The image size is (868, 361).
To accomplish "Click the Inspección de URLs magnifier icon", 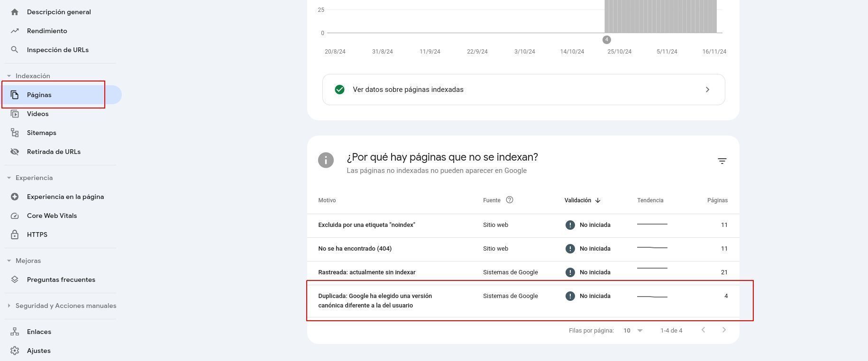I will 15,50.
